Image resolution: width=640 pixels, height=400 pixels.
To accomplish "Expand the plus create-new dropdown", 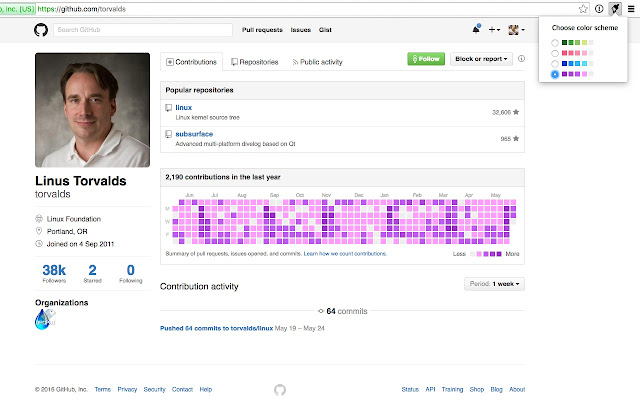I will (494, 29).
